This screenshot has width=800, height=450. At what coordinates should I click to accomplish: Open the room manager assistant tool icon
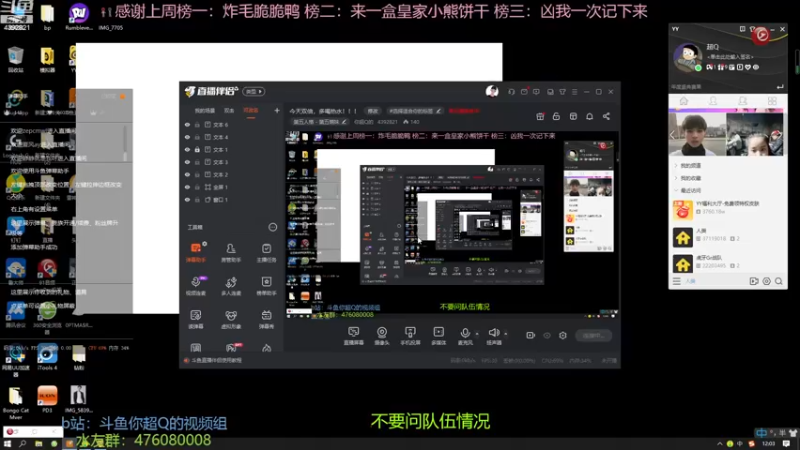pyautogui.click(x=231, y=252)
